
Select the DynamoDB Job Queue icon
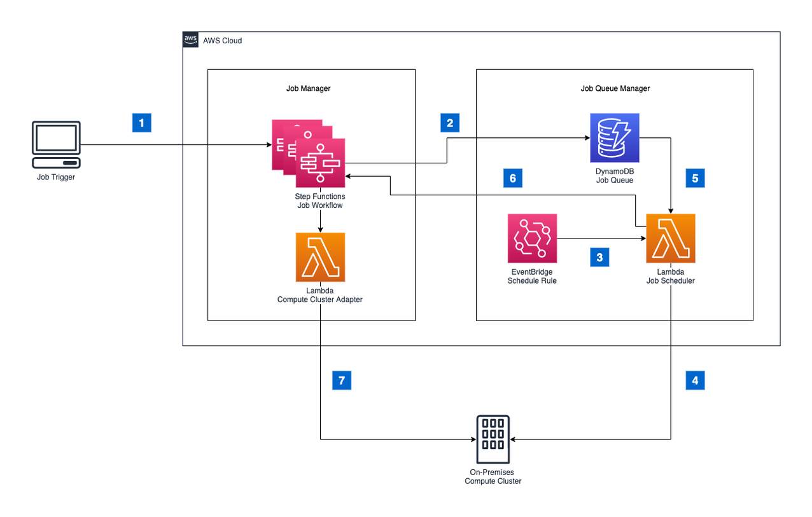[614, 138]
